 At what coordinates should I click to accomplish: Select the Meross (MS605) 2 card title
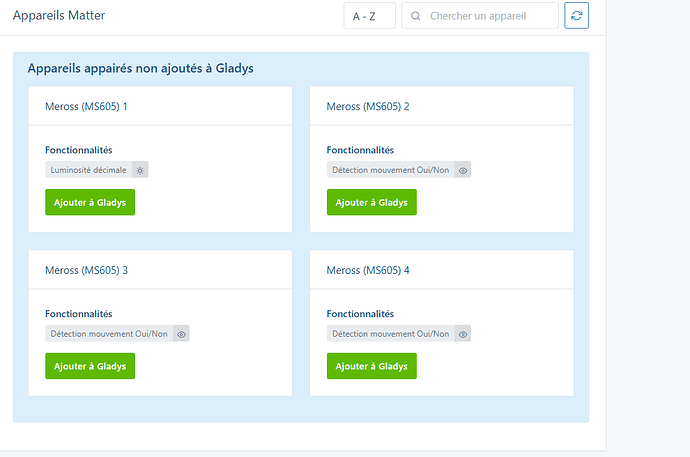(368, 106)
